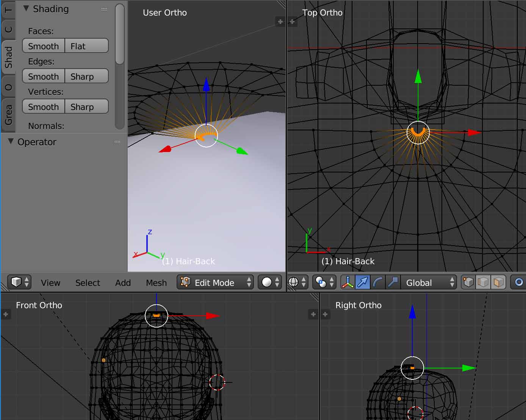This screenshot has height=420, width=526.
Task: Open the Edit Mode dropdown
Action: (215, 282)
